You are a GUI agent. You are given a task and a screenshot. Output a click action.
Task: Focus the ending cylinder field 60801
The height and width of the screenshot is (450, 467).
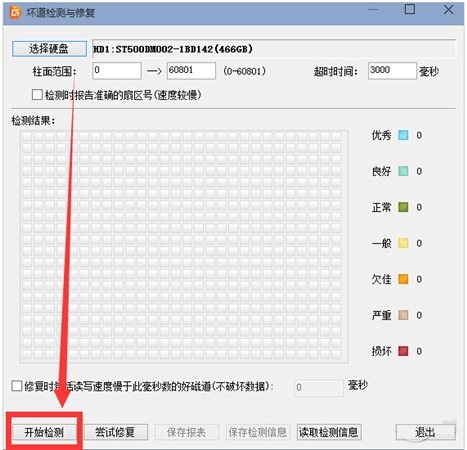click(x=191, y=71)
